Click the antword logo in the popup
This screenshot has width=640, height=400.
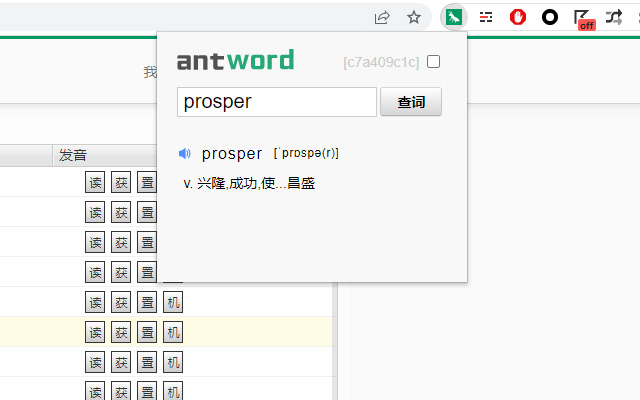236,60
